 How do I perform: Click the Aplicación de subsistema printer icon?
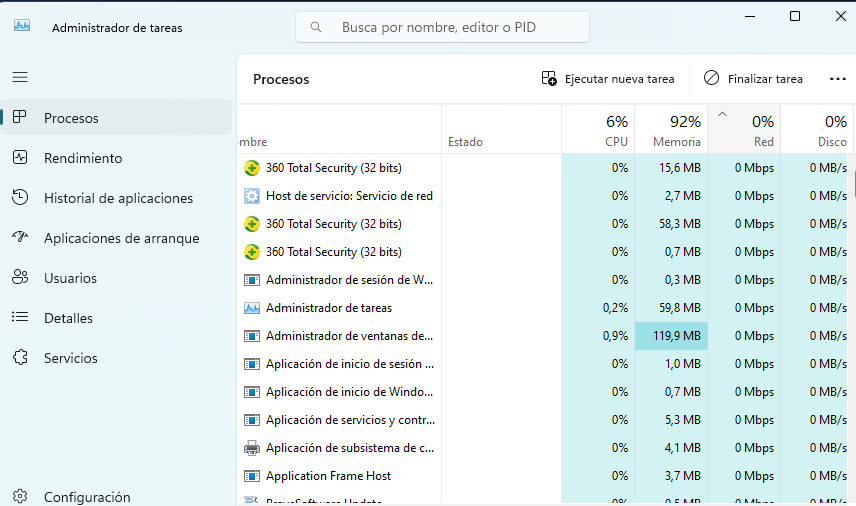pyautogui.click(x=252, y=448)
